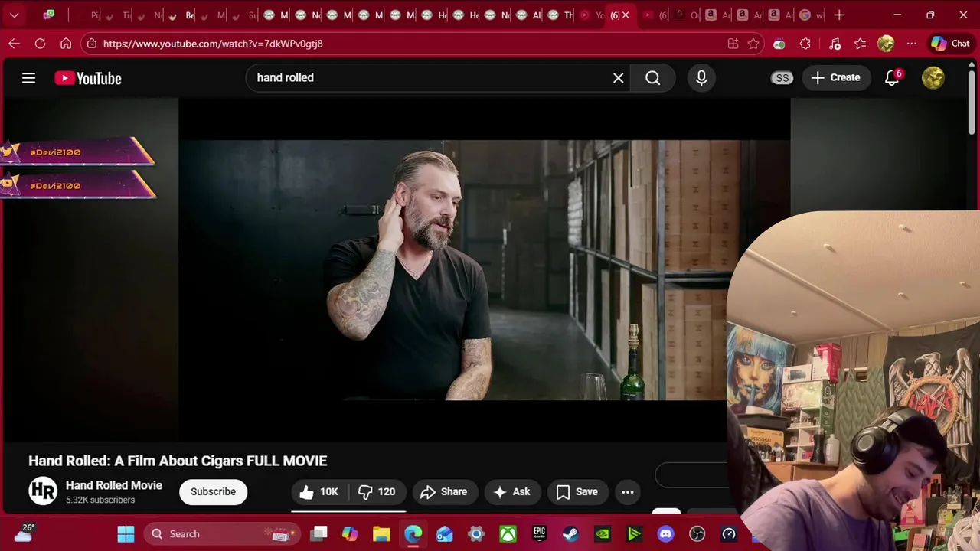Subscribe to Hand Rolled Movie

(x=213, y=492)
